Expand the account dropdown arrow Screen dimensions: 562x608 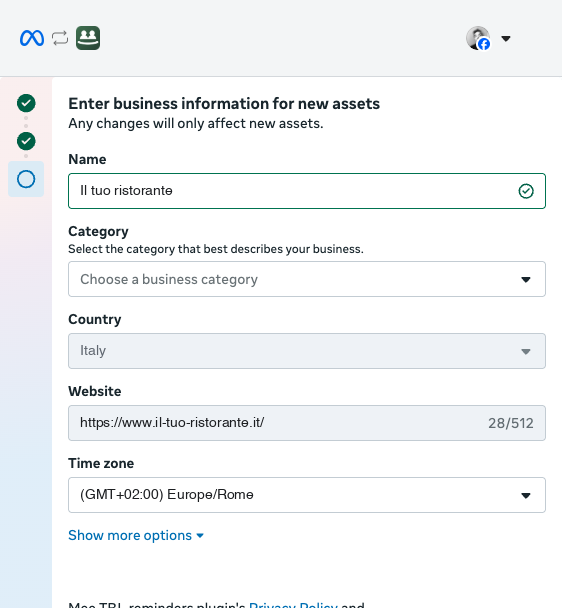[x=506, y=38]
